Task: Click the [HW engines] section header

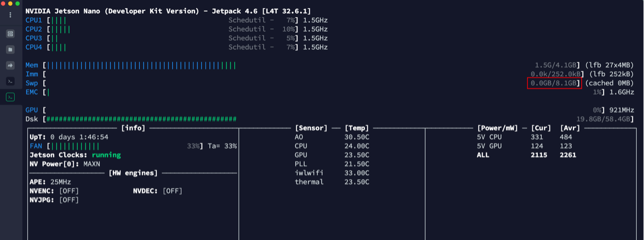Action: coord(133,173)
